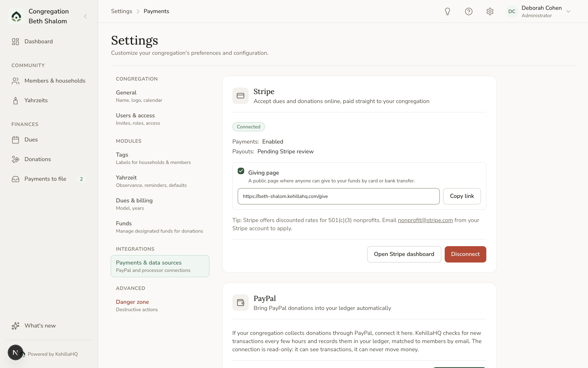Expand the Deborah Cohen account menu
The width and height of the screenshot is (588, 368).
[x=568, y=11]
